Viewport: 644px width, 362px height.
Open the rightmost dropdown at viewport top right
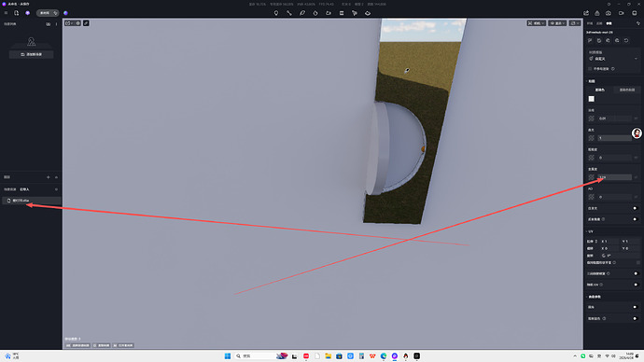click(x=575, y=23)
